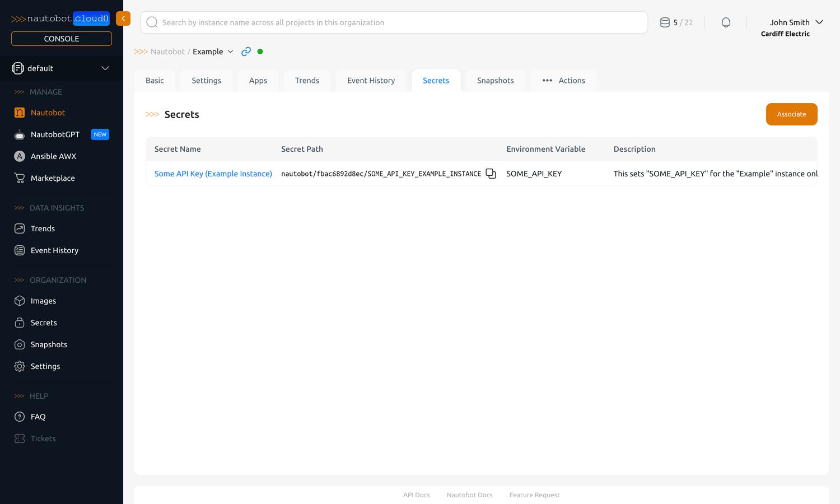Open NautobotGPT from the sidebar
The image size is (840, 504).
(x=55, y=134)
